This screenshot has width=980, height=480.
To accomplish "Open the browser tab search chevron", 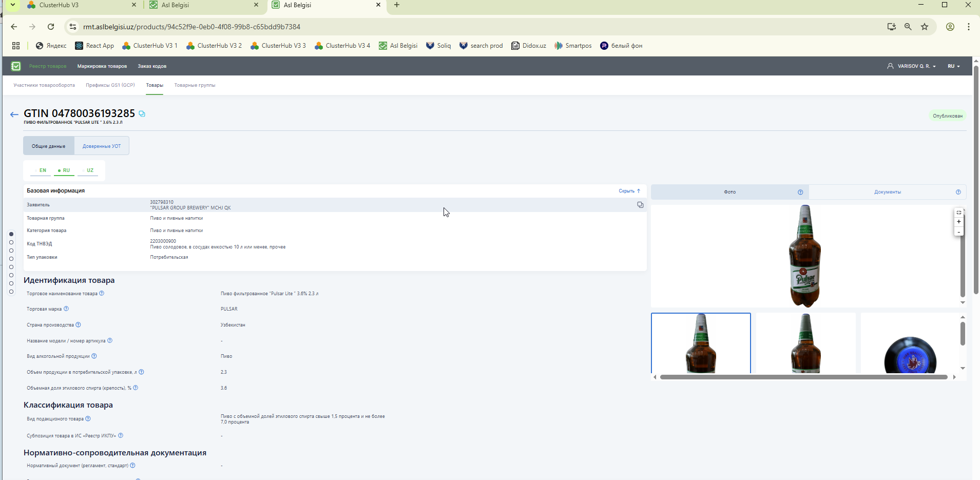I will (x=13, y=5).
